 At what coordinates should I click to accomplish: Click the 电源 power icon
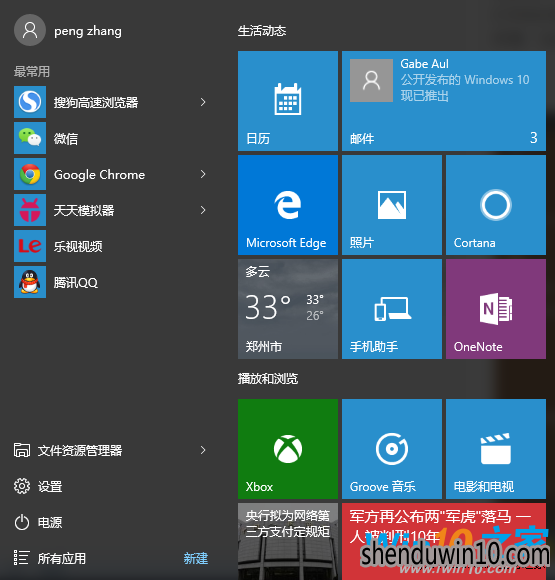pos(22,522)
